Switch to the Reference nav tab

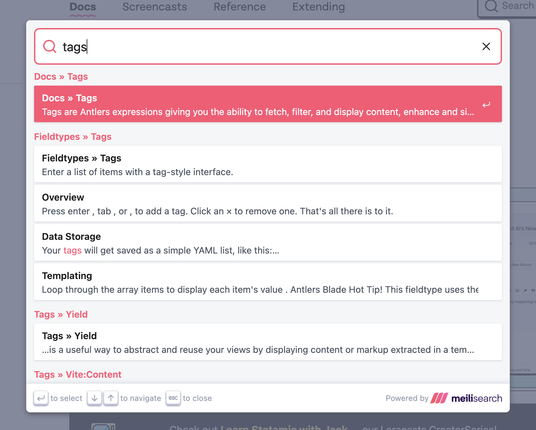tap(240, 7)
